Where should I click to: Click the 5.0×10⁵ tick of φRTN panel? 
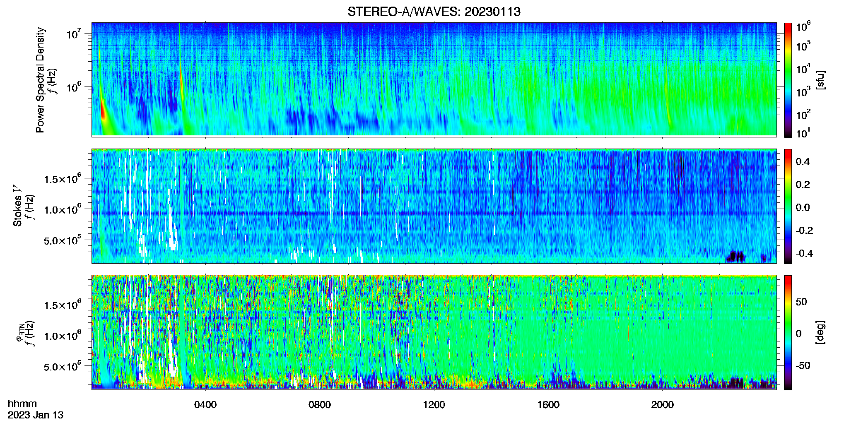(x=63, y=367)
